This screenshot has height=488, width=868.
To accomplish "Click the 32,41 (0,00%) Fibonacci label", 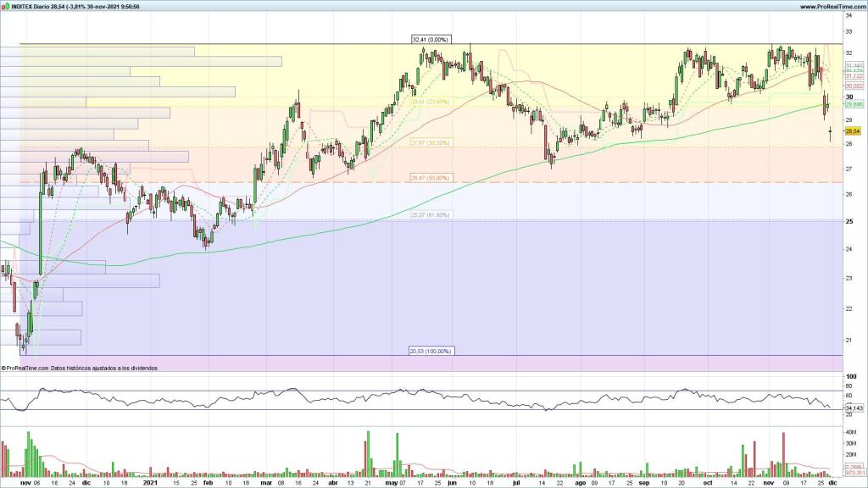I will tap(430, 39).
